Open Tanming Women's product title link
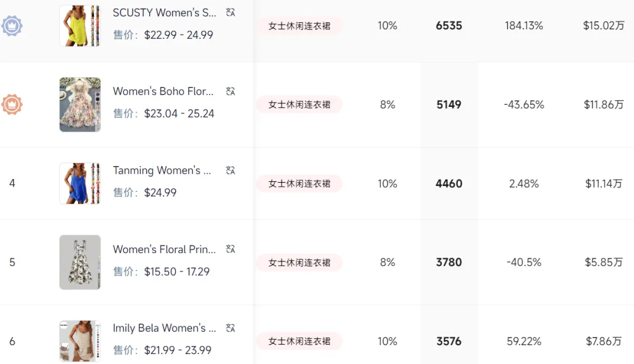This screenshot has height=364, width=634. (161, 171)
